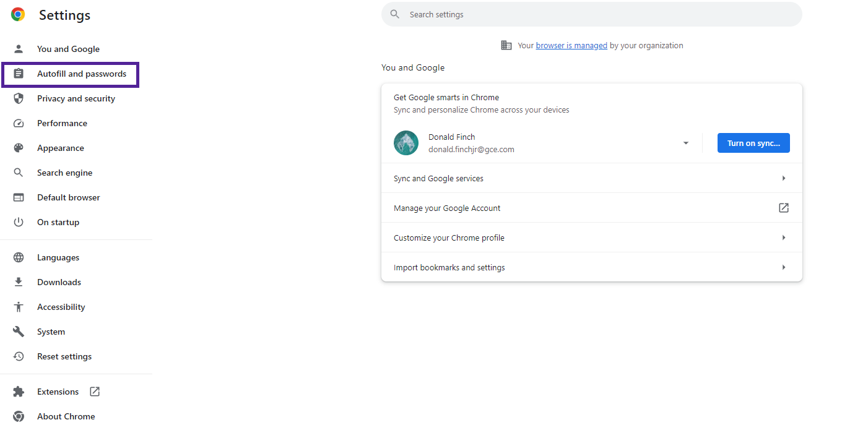Click the Turn on sync button

click(x=753, y=143)
